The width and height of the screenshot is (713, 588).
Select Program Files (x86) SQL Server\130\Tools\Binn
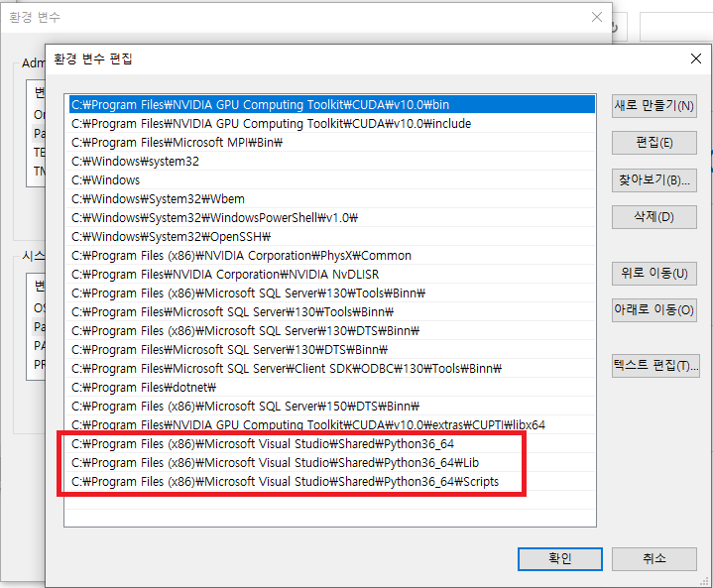[x=331, y=294]
